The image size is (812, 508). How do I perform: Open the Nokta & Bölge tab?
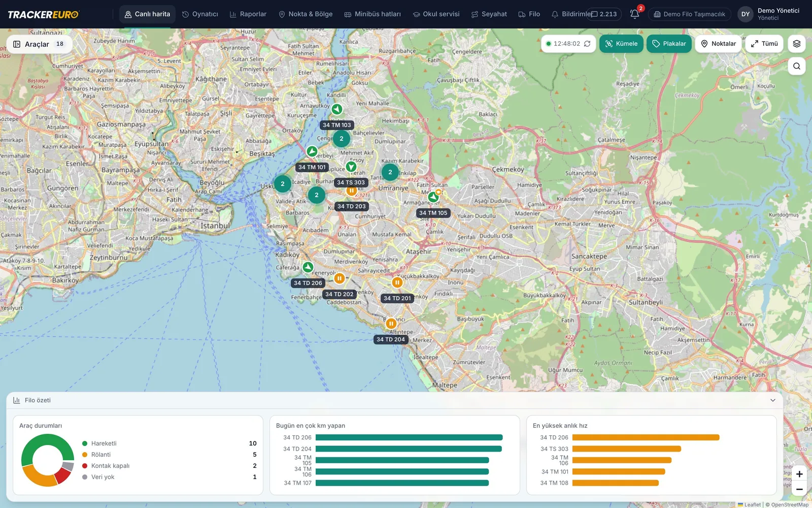[x=306, y=14]
